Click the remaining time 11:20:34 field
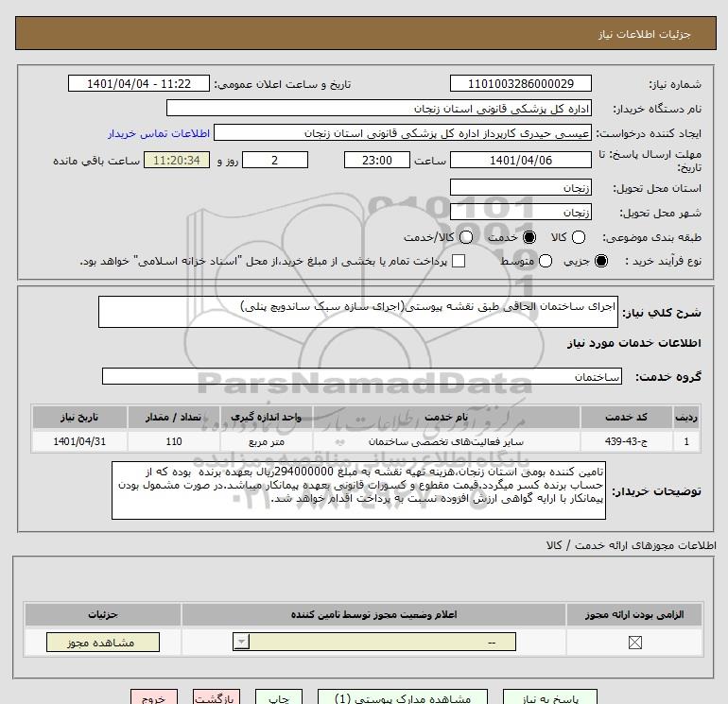Image resolution: width=728 pixels, height=704 pixels. pos(177,160)
